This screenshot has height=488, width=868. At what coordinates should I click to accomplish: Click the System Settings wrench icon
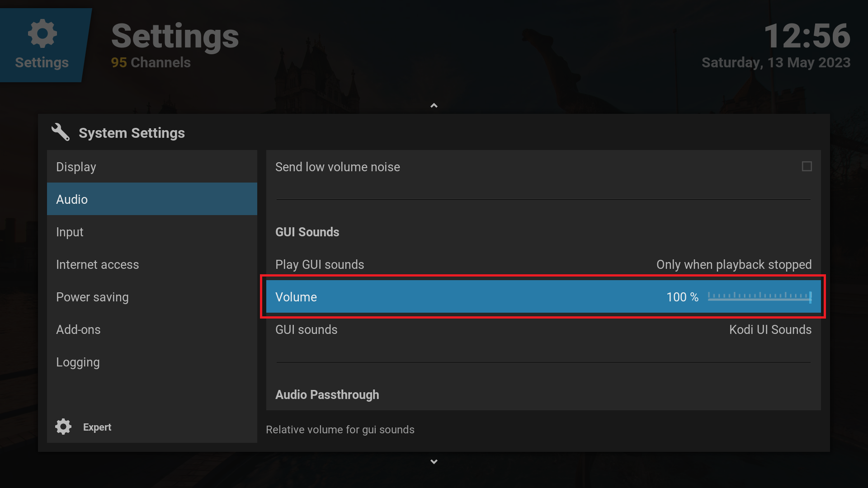(x=60, y=132)
